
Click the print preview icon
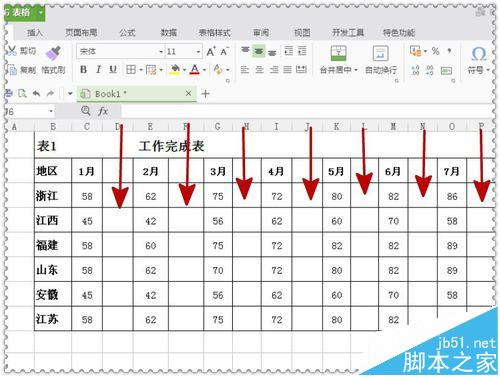pos(22,94)
